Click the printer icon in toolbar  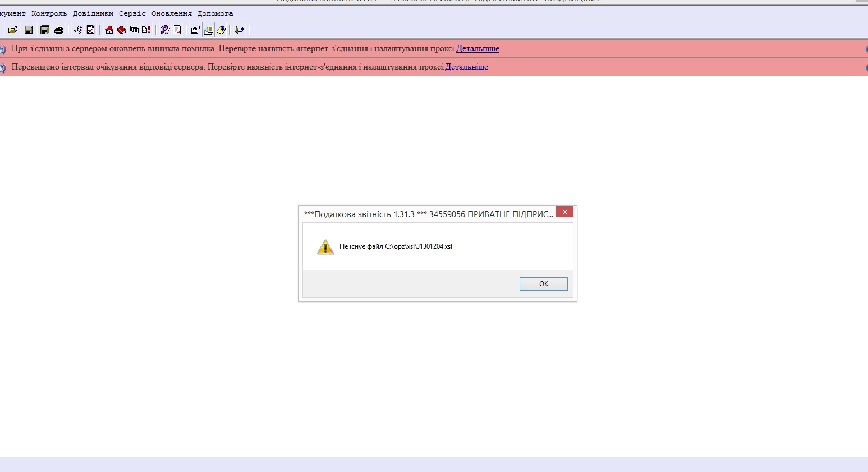[59, 30]
